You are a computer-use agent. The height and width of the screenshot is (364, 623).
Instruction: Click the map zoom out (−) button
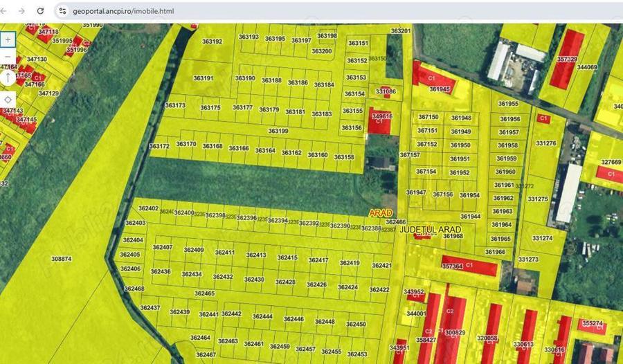(x=8, y=57)
